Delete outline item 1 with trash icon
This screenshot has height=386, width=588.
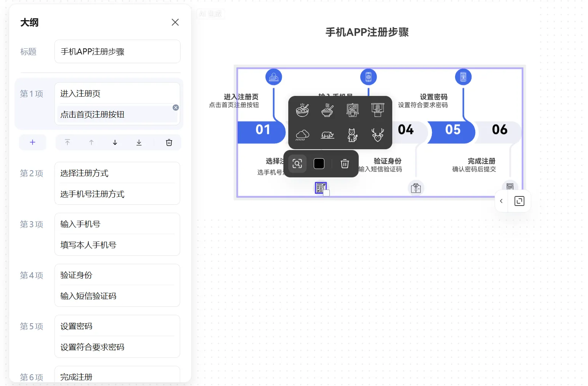click(169, 142)
